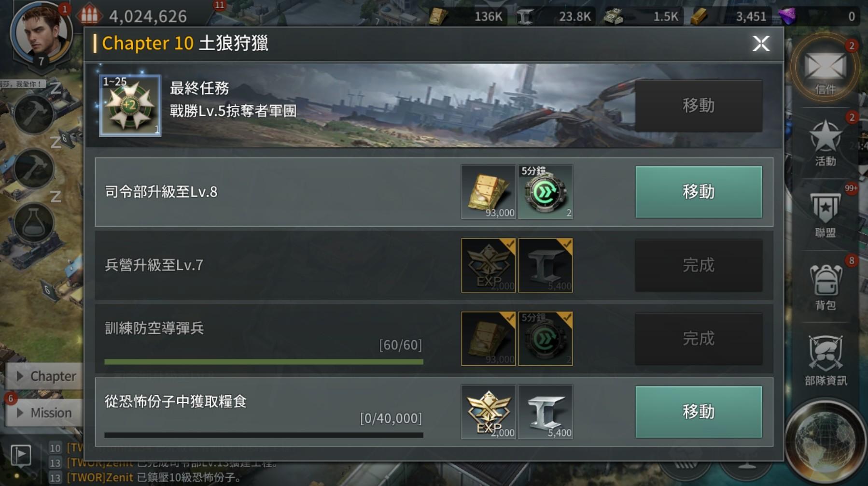
Task: Tap the 5分鐘 speedup reward for 司令部 mission
Action: (x=546, y=192)
